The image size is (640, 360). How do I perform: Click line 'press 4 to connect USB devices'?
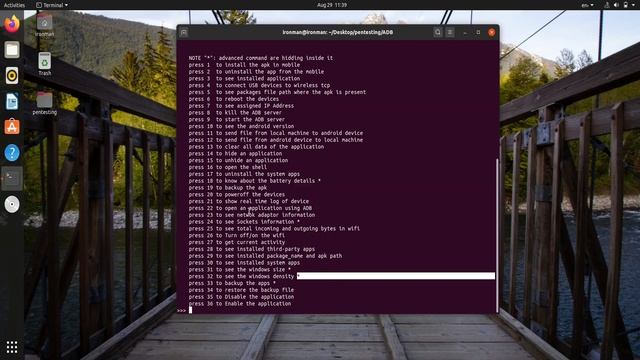259,85
